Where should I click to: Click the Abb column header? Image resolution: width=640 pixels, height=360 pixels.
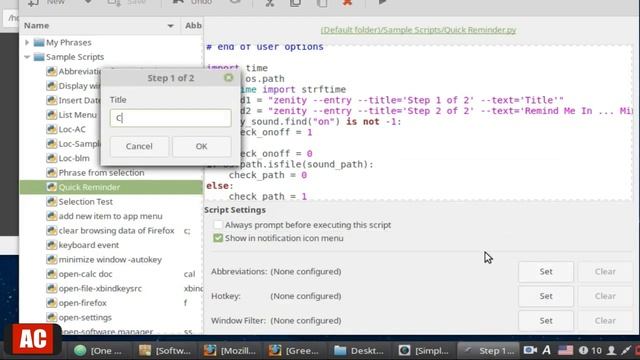tap(192, 26)
